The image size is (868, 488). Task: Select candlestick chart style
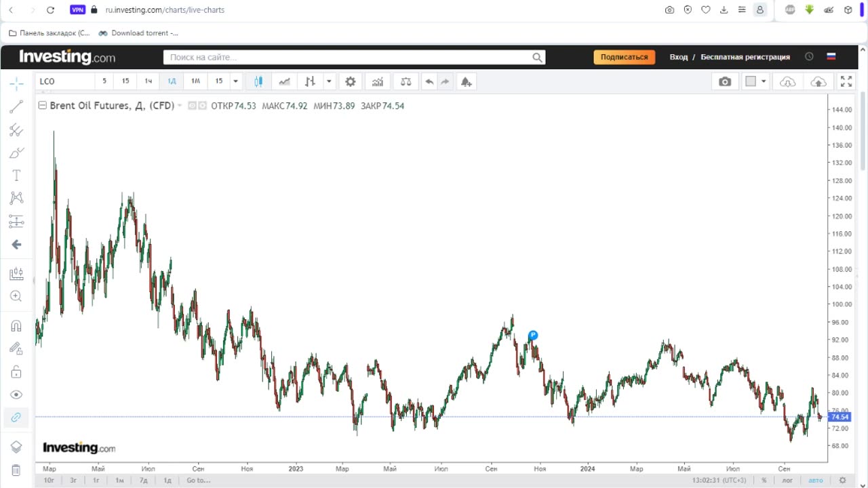(258, 81)
